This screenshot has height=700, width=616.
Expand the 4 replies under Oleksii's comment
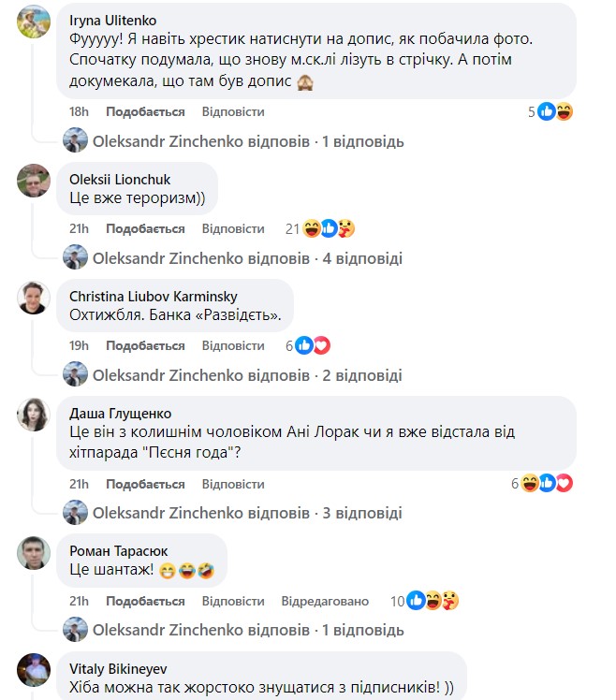(247, 258)
